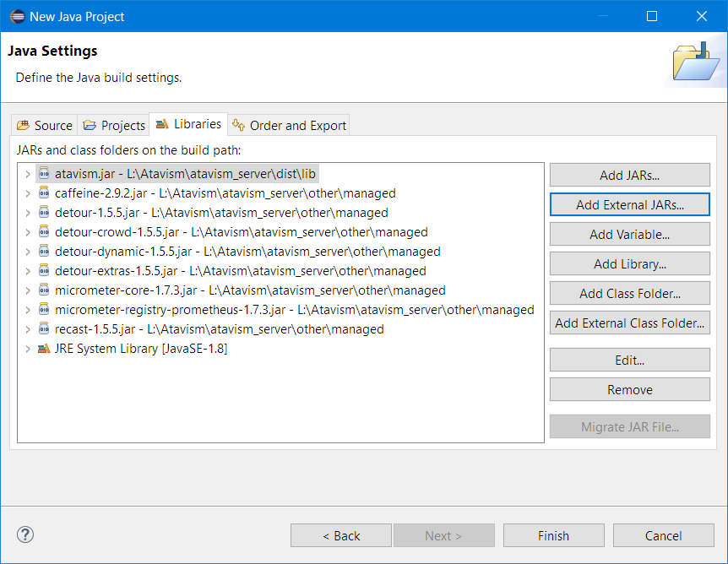Go to Order and Export tab
728x564 pixels.
tap(290, 125)
